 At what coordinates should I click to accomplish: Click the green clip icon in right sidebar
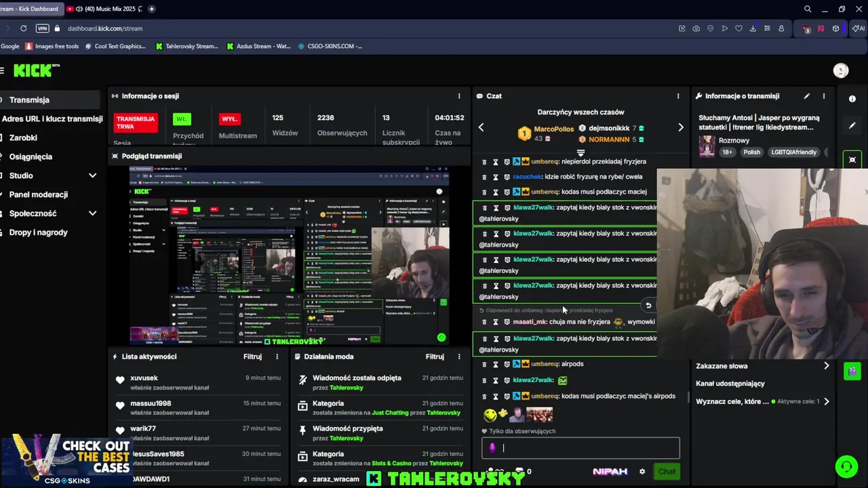(852, 371)
